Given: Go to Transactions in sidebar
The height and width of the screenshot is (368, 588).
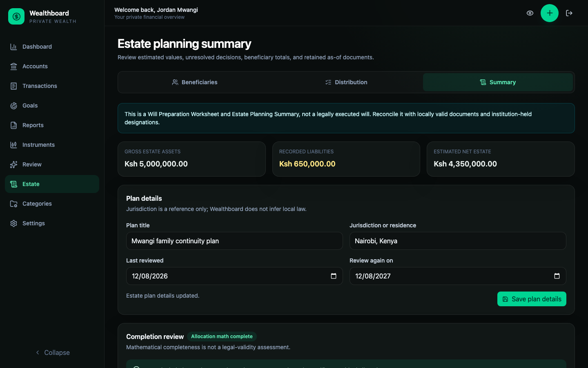Looking at the screenshot, I should click(52, 86).
